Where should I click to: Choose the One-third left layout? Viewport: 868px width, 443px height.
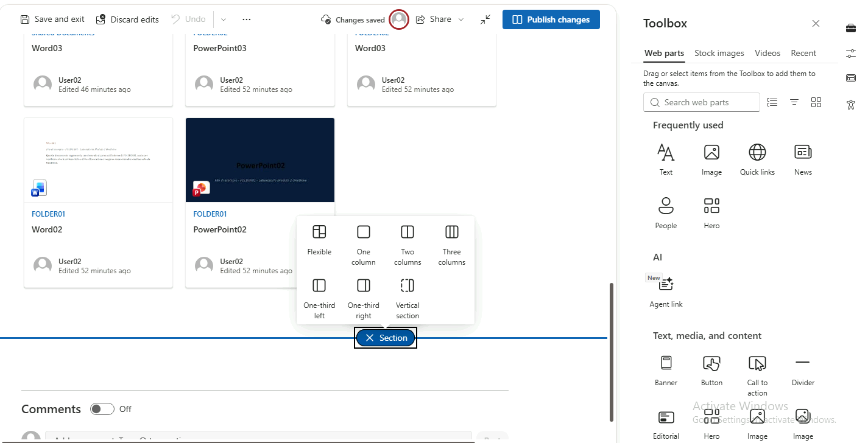click(x=319, y=298)
